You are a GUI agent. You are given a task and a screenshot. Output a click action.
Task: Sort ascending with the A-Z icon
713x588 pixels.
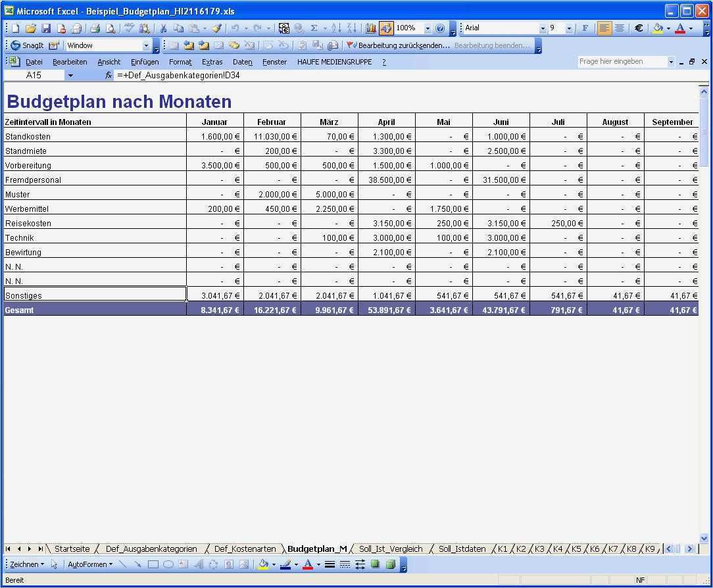(335, 28)
